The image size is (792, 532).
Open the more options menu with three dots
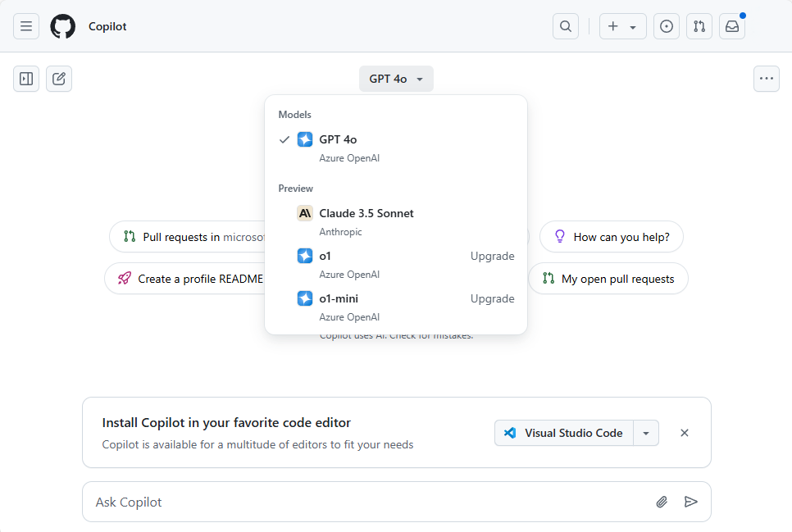click(766, 78)
